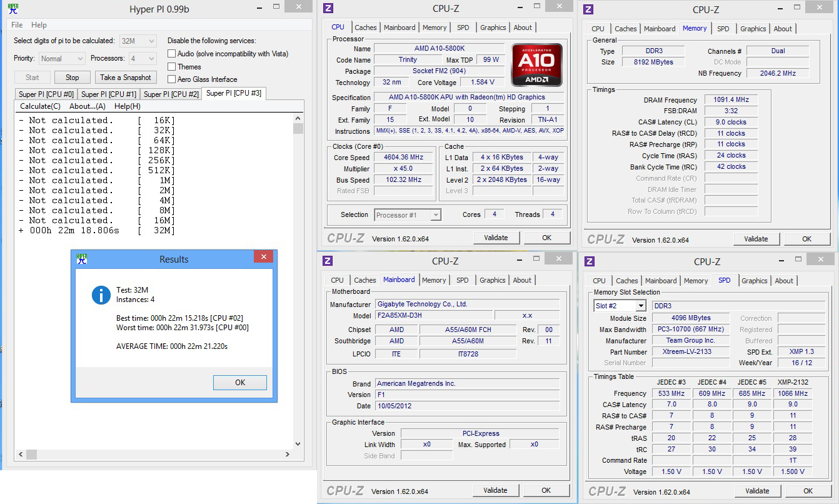Open Caches tab in the SPD window
This screenshot has height=504, width=839.
tap(627, 281)
